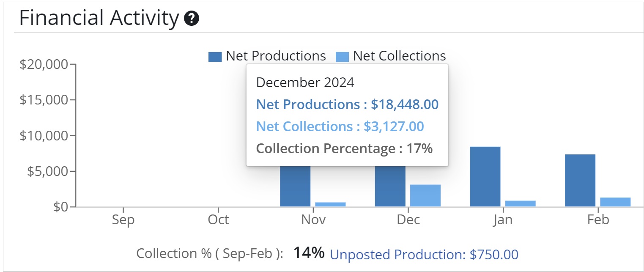This screenshot has width=644, height=272.
Task: Click the 14% collection percentage value
Action: (x=309, y=253)
